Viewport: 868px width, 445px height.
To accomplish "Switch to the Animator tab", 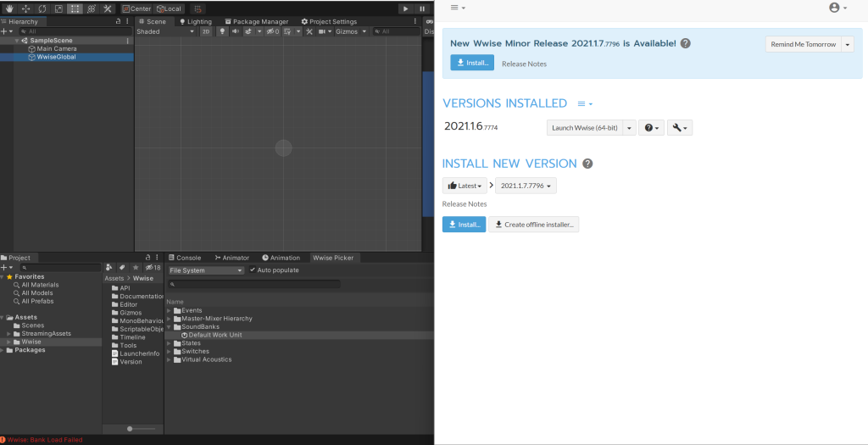I will pos(232,258).
